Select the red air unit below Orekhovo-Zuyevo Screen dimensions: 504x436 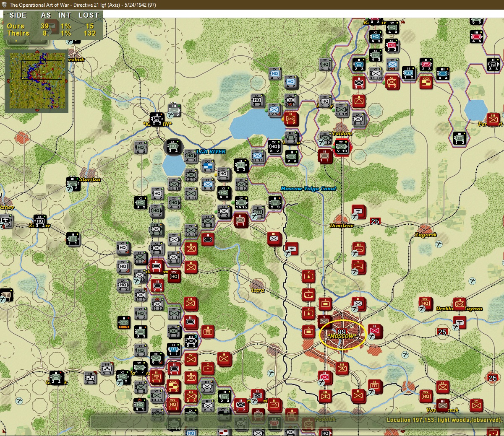(x=460, y=322)
